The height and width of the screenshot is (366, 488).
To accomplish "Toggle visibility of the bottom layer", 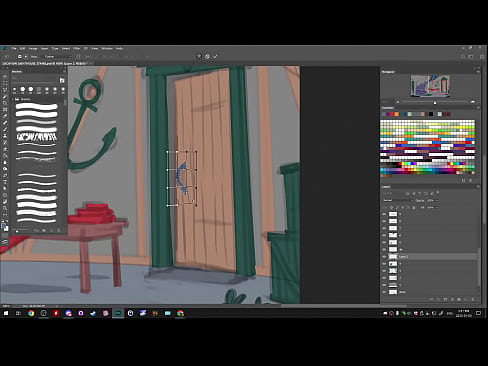I will coord(384,292).
